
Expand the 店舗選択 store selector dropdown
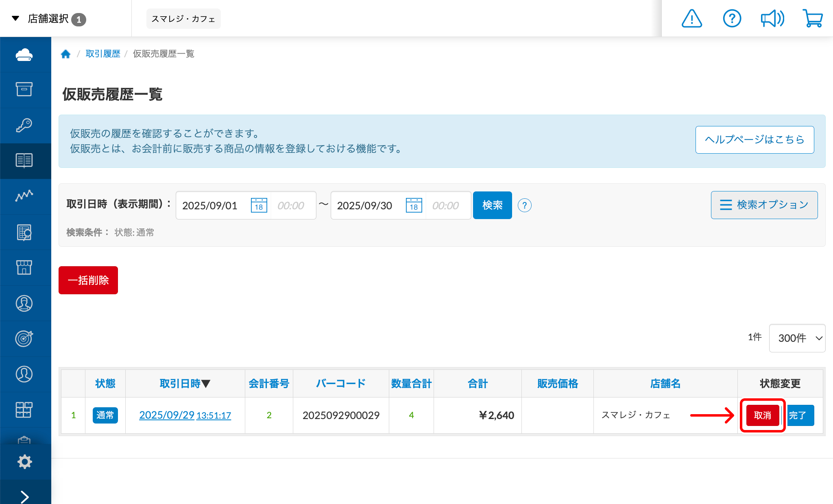(49, 19)
